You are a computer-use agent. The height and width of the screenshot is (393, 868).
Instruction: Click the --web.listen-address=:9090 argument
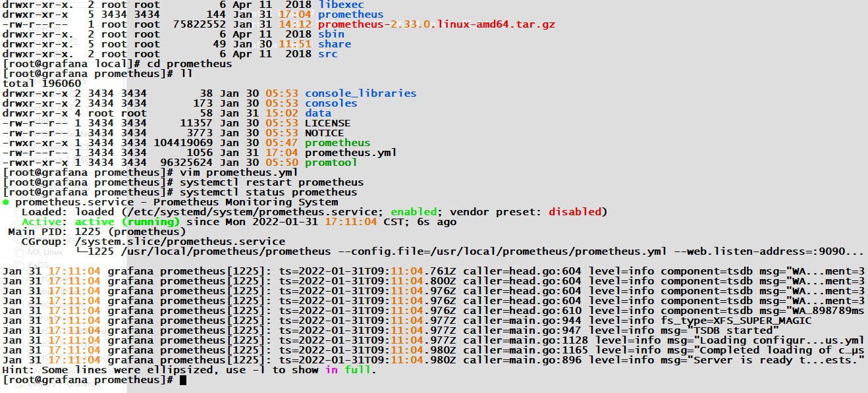pyautogui.click(x=759, y=251)
